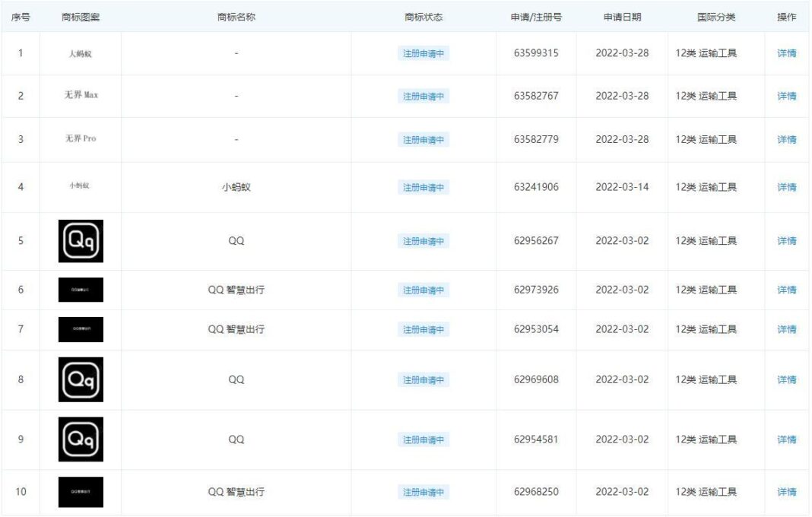View the trademark image in row 10

click(x=81, y=492)
